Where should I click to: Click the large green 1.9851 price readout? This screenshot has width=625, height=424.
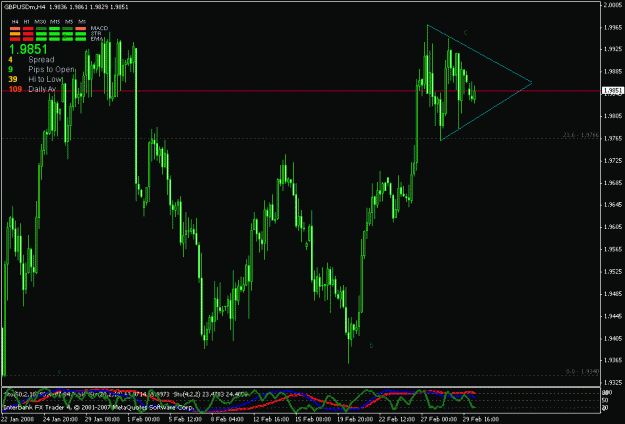[x=28, y=49]
